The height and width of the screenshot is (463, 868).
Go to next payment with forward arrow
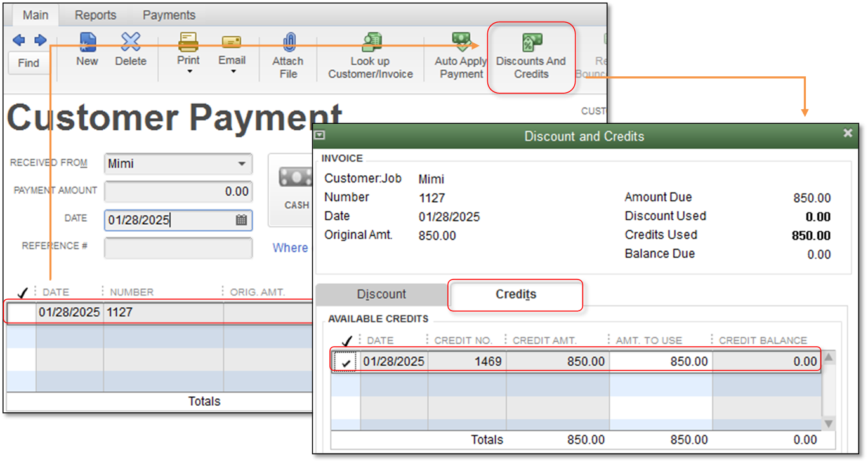coord(41,41)
